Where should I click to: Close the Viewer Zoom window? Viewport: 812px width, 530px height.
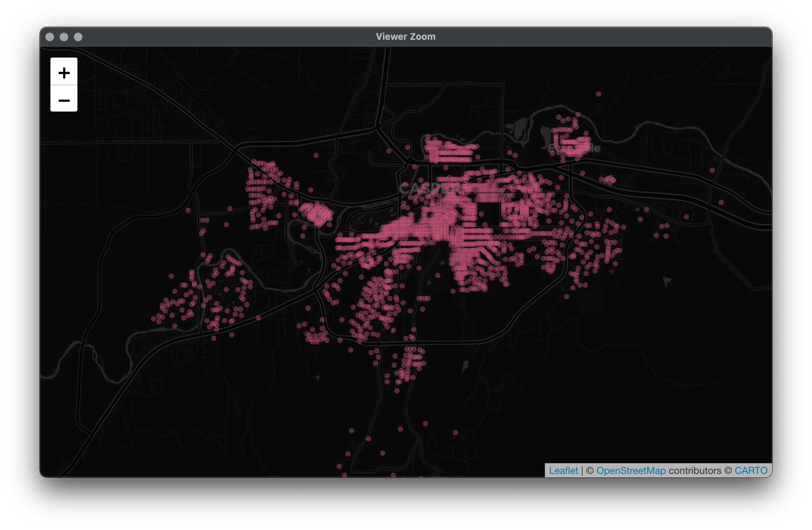click(x=50, y=37)
